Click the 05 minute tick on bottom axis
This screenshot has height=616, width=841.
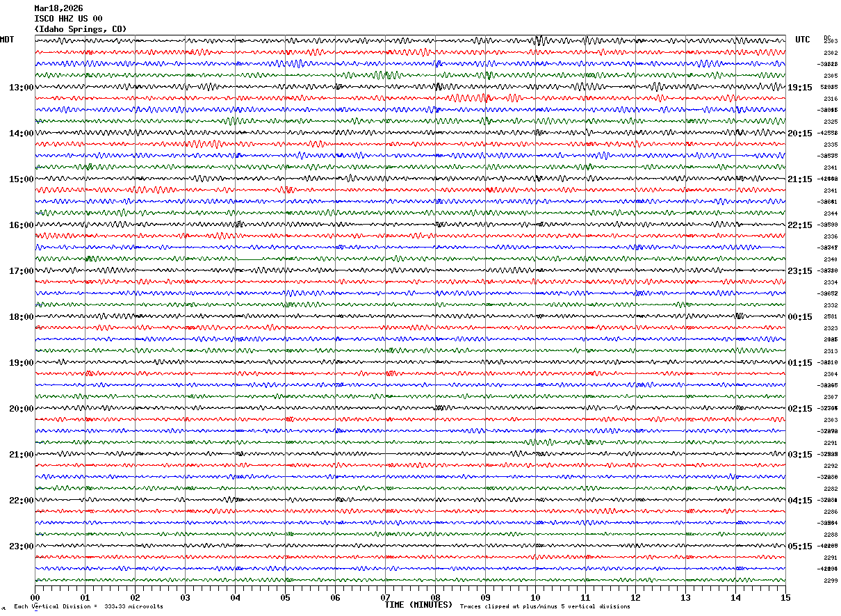[x=285, y=597]
